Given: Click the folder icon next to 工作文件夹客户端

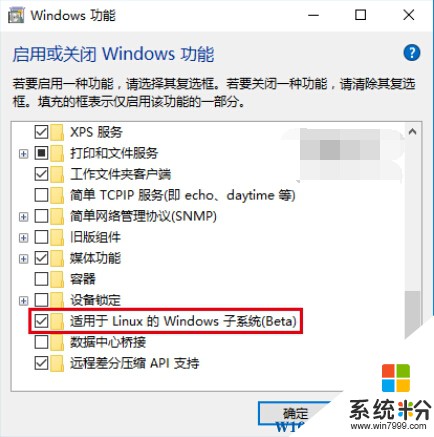Looking at the screenshot, I should click(57, 174).
